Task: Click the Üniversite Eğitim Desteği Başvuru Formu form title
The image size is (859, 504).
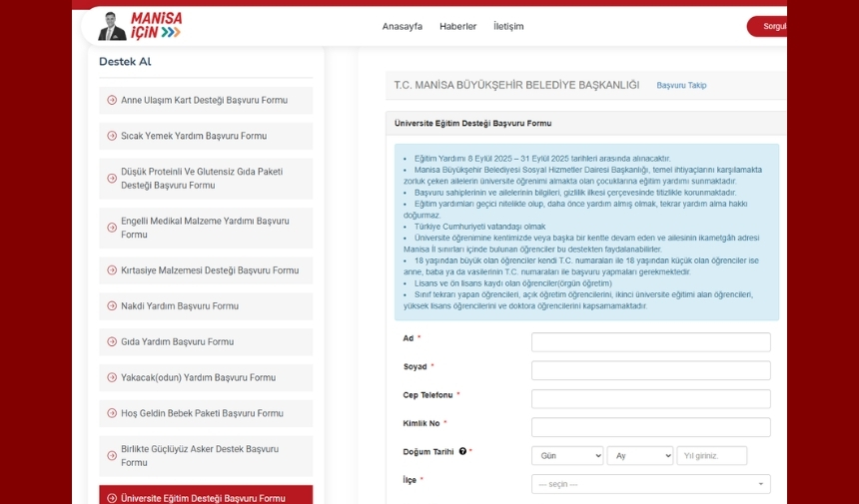Action: pyautogui.click(x=472, y=123)
